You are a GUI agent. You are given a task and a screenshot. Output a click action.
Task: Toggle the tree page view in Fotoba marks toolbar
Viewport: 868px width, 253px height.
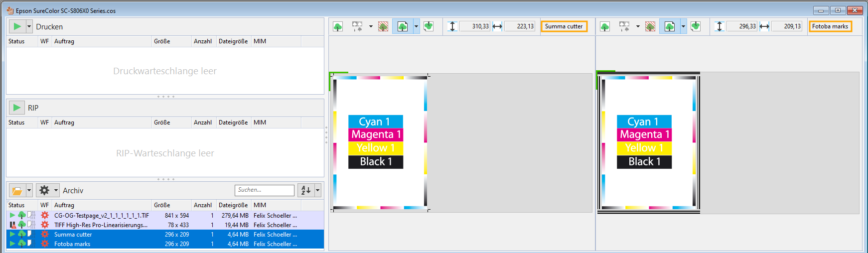(x=670, y=26)
